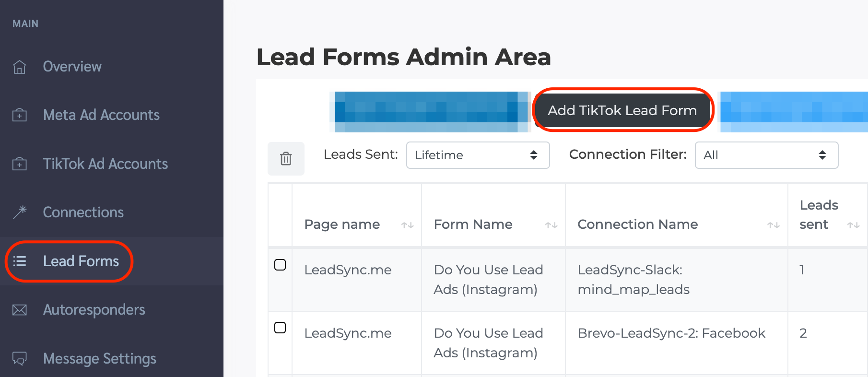Check the first LeadSync.me row checkbox
This screenshot has width=868, height=377.
point(280,264)
